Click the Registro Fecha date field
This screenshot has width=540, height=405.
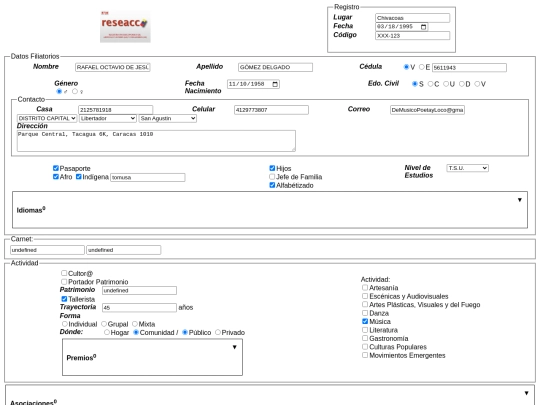(x=402, y=27)
